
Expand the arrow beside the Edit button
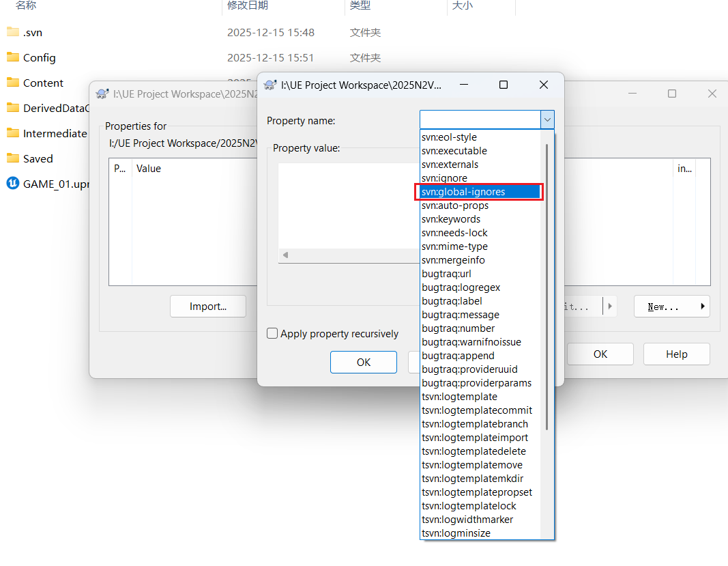click(609, 307)
